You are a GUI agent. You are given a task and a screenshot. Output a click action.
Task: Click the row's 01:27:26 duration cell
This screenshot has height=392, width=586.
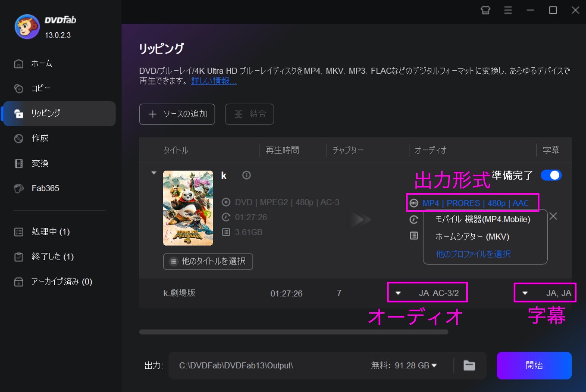pyautogui.click(x=287, y=293)
